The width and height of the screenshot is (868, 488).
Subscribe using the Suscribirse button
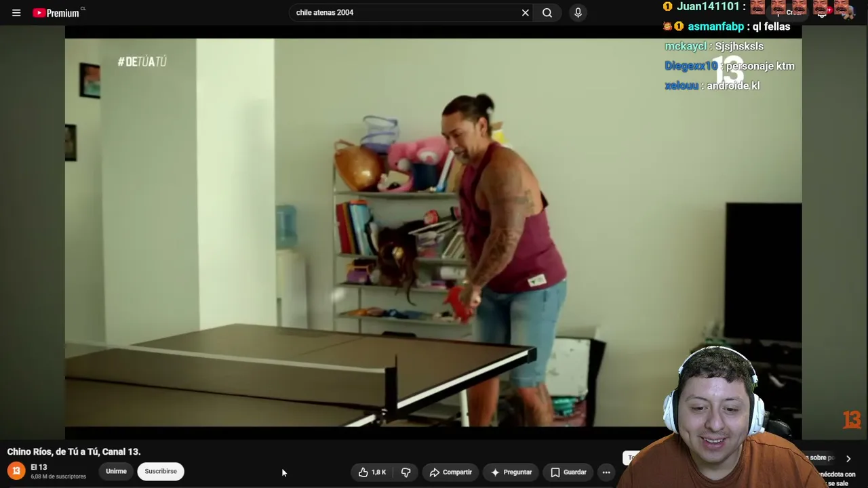click(x=161, y=472)
